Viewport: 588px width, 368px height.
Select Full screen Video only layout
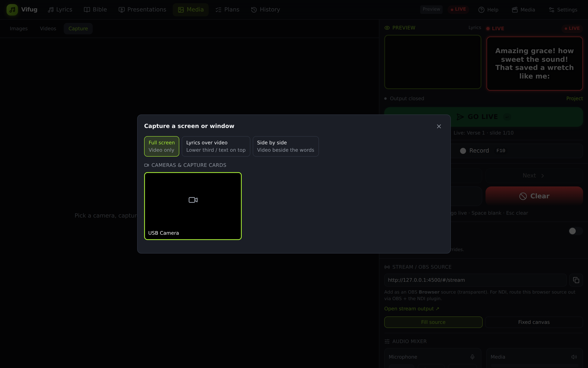click(161, 146)
